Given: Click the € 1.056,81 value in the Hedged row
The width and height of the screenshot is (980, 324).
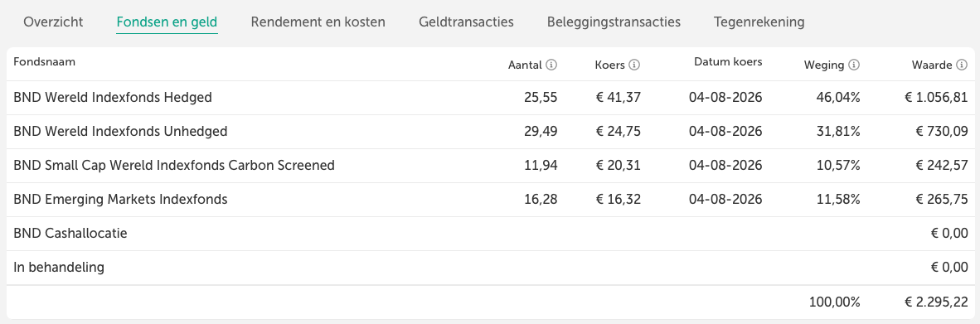Looking at the screenshot, I should (936, 98).
